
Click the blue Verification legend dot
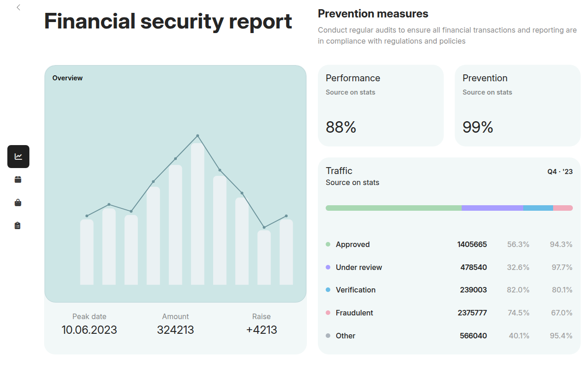tap(328, 290)
